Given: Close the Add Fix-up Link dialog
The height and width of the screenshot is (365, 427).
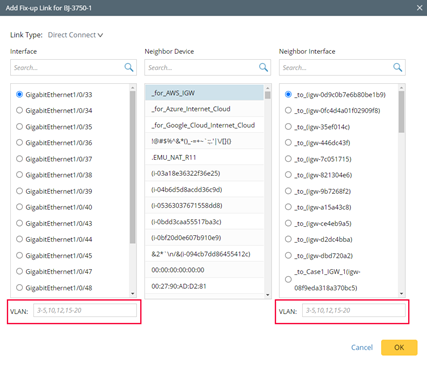Looking at the screenshot, I should (419, 8).
